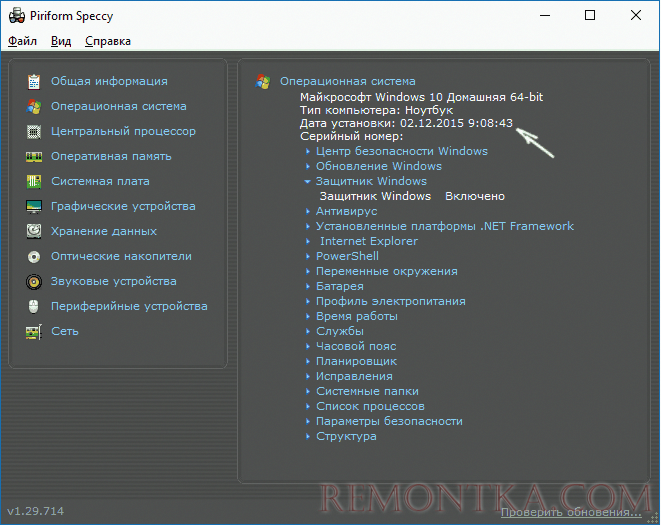Open Графические устройства monitor icon
661x525 pixels.
point(34,206)
